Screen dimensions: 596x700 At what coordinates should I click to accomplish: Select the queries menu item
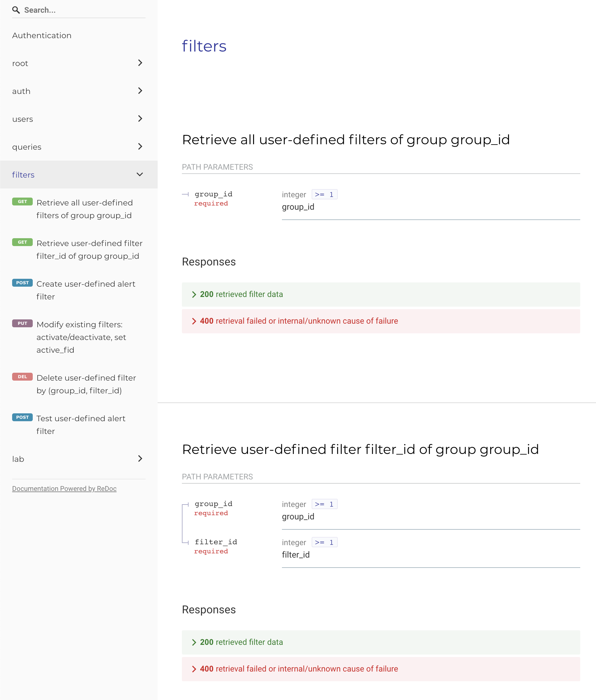[x=79, y=147]
